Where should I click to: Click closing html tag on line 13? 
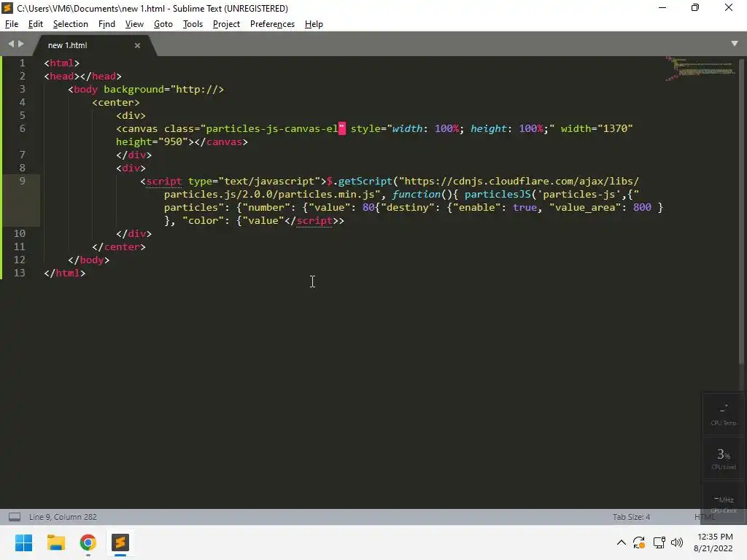65,273
